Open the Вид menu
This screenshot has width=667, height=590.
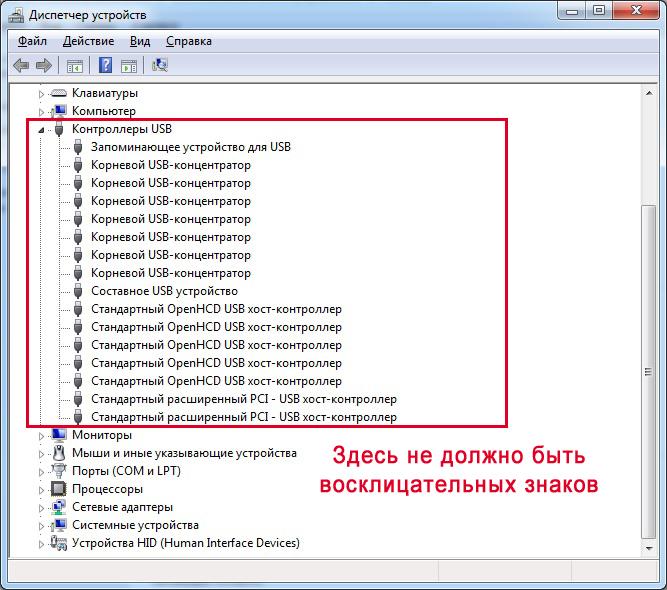pos(140,41)
